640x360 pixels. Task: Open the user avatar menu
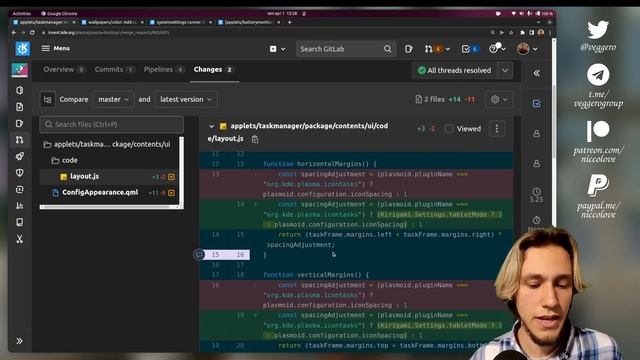[527, 49]
